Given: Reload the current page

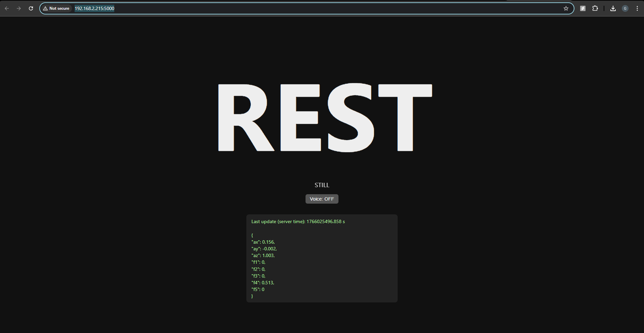Looking at the screenshot, I should (x=31, y=8).
